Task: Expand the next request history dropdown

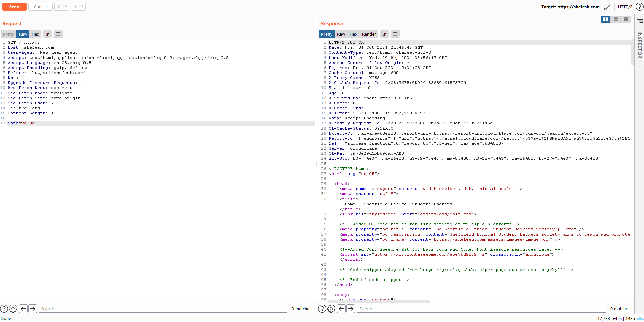Action: point(82,7)
